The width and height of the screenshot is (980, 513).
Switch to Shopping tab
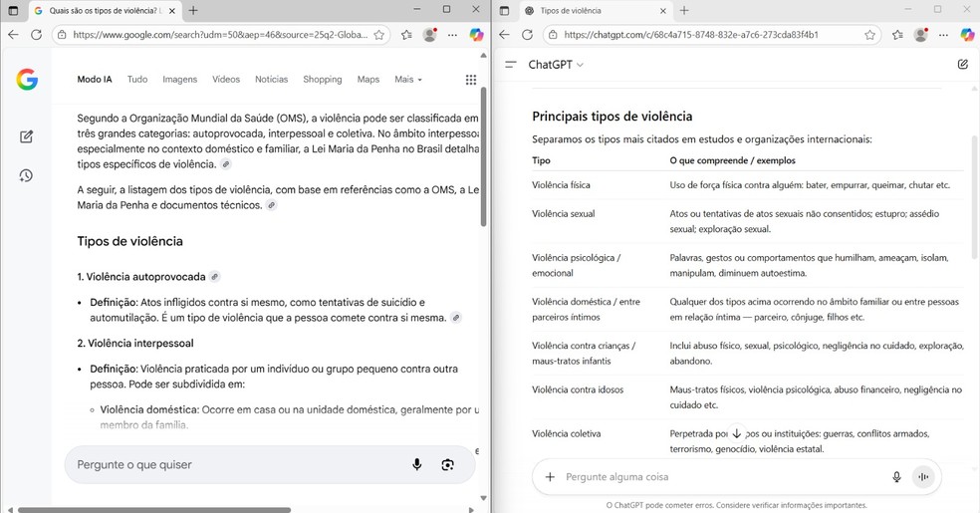pyautogui.click(x=323, y=80)
